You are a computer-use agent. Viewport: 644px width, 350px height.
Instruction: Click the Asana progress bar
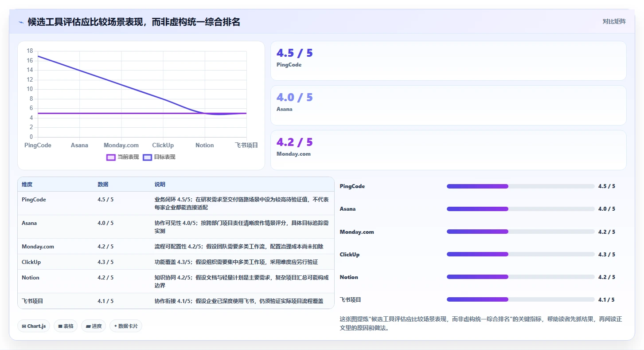520,209
